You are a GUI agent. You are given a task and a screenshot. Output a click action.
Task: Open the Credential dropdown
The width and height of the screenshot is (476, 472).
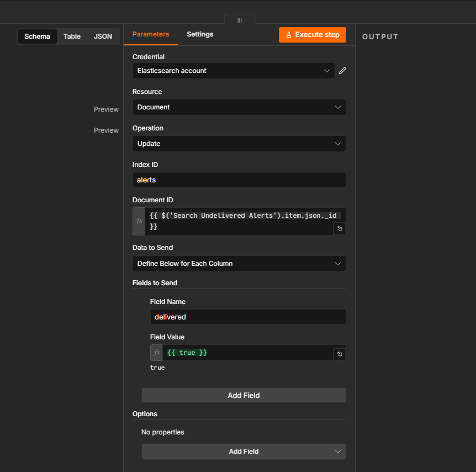[234, 71]
